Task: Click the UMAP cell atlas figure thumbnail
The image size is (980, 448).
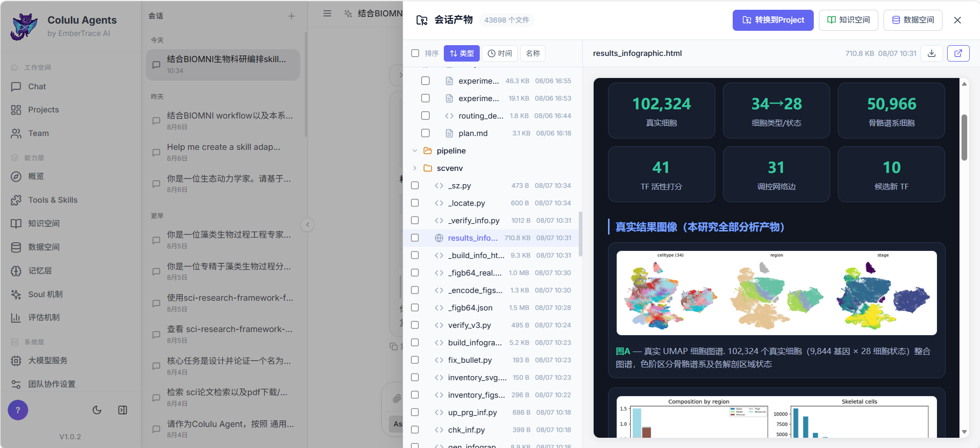Action: pos(776,293)
